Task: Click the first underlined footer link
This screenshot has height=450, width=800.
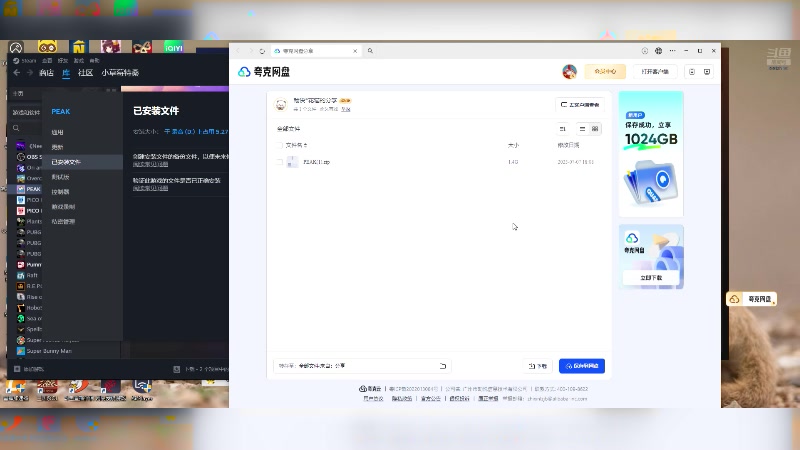Action: point(373,399)
